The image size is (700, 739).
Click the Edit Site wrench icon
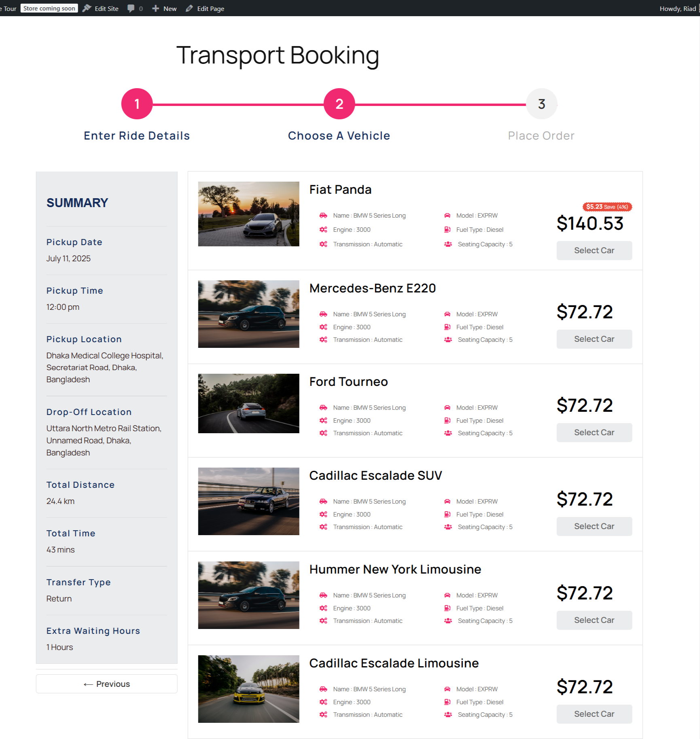87,8
